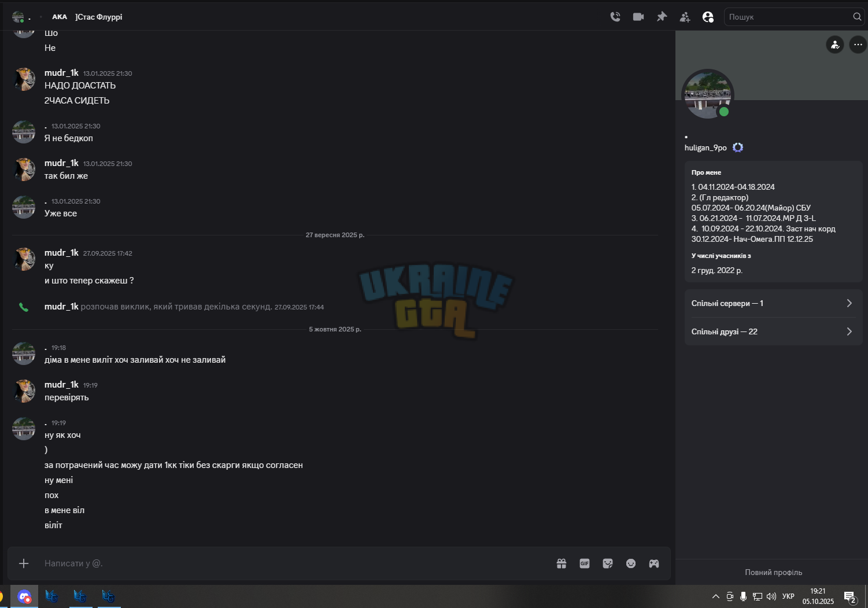Click the Пошук search field
This screenshot has height=608, width=868.
789,17
